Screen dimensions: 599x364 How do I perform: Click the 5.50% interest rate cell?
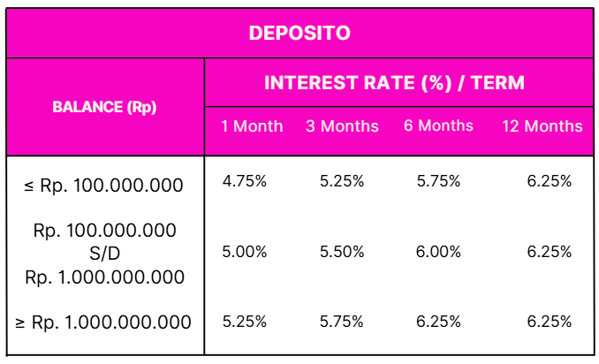coord(342,252)
